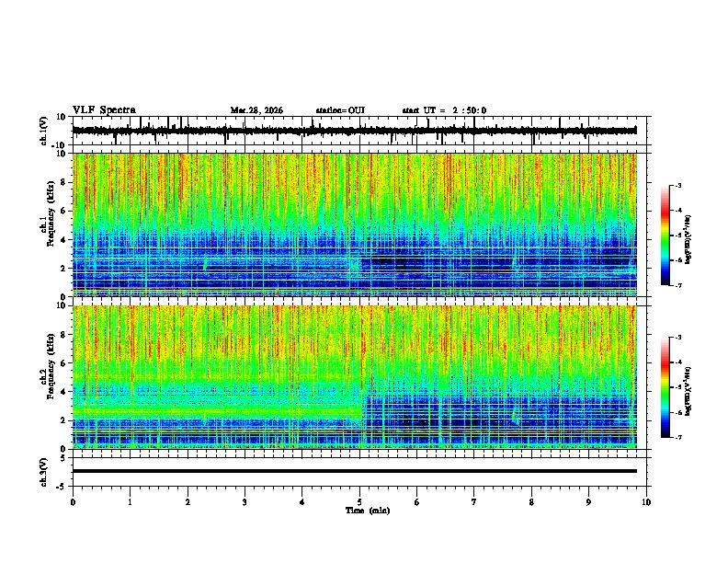The height and width of the screenshot is (563, 728).
Task: Click the ch.3 flat black trace
Action: point(355,471)
